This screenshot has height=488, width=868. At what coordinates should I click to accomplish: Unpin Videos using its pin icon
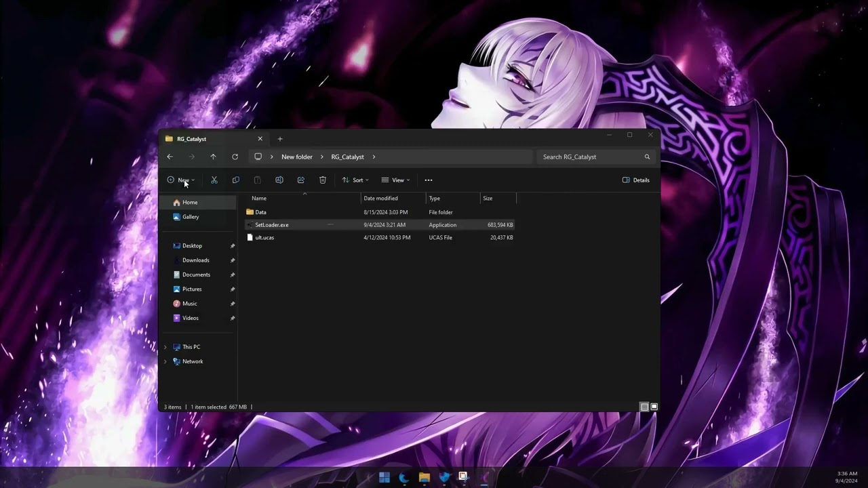pos(233,318)
